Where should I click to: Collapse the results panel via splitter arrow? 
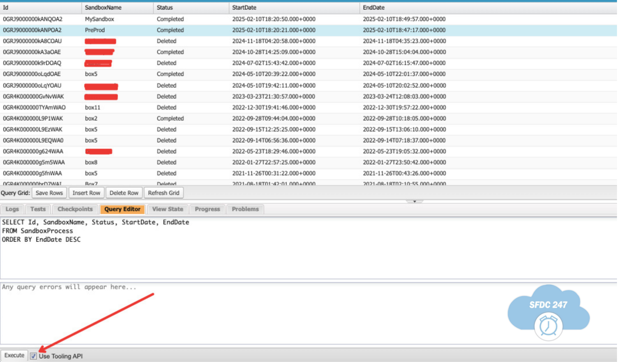point(414,201)
